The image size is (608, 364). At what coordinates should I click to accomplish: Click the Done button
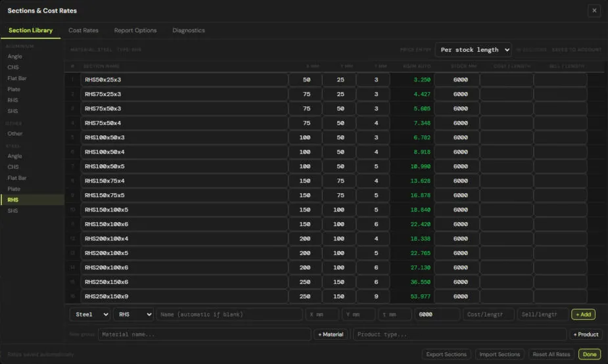click(590, 354)
